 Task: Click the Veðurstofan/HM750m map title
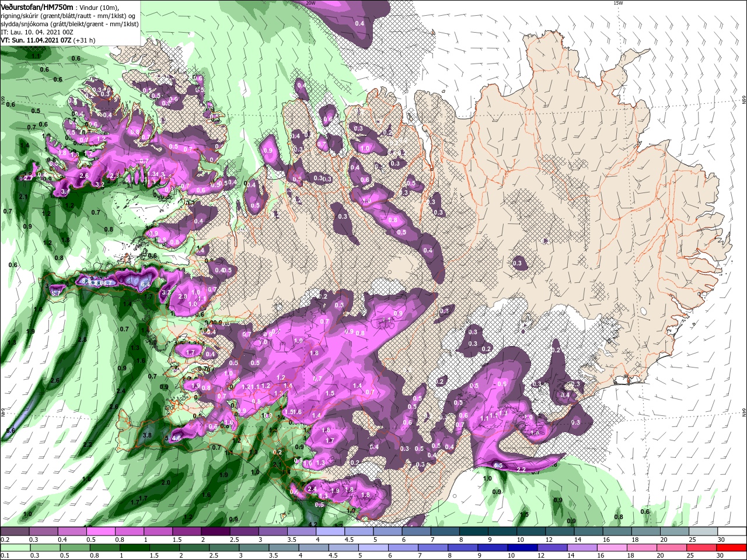pyautogui.click(x=37, y=6)
